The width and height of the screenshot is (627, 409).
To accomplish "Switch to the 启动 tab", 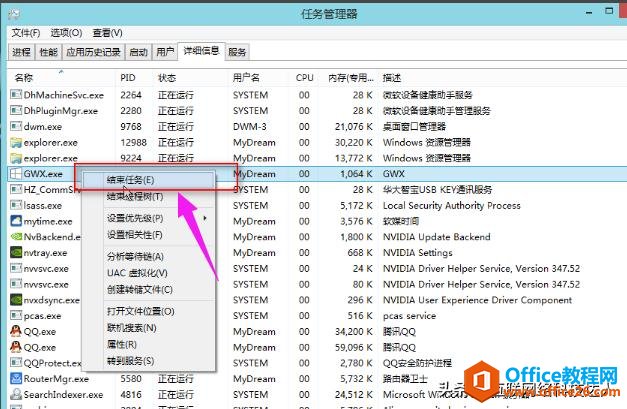I will coord(139,52).
